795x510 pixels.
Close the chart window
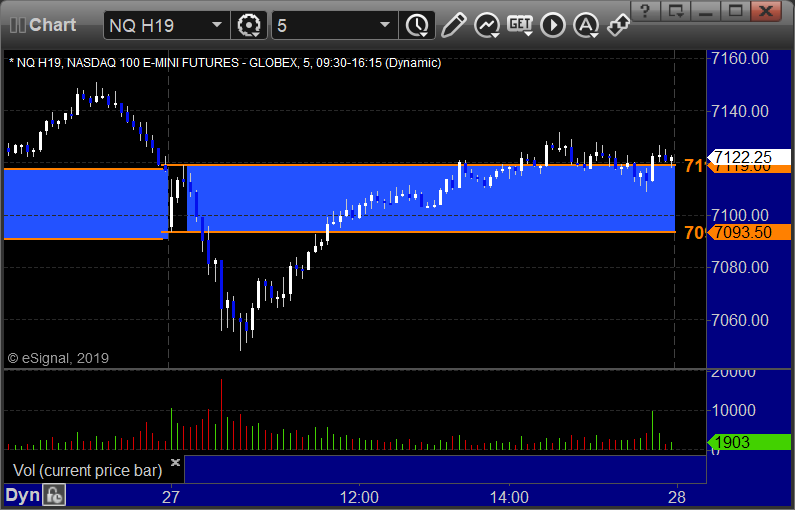766,11
